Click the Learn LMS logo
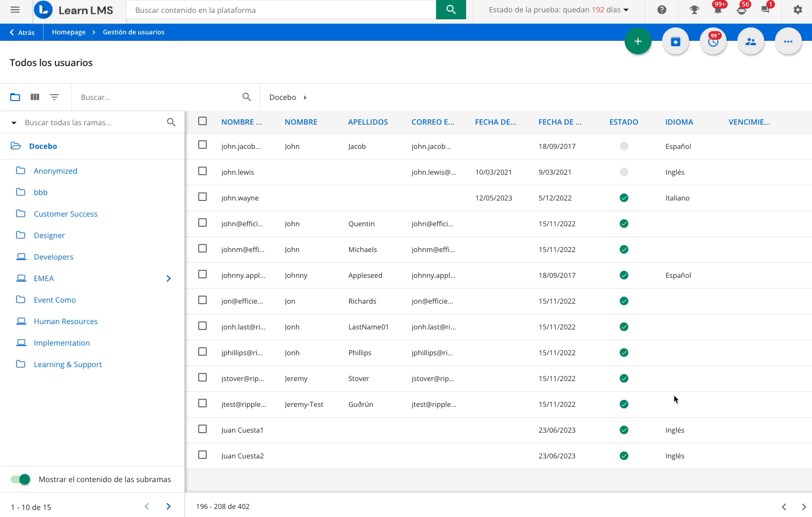 pos(74,10)
